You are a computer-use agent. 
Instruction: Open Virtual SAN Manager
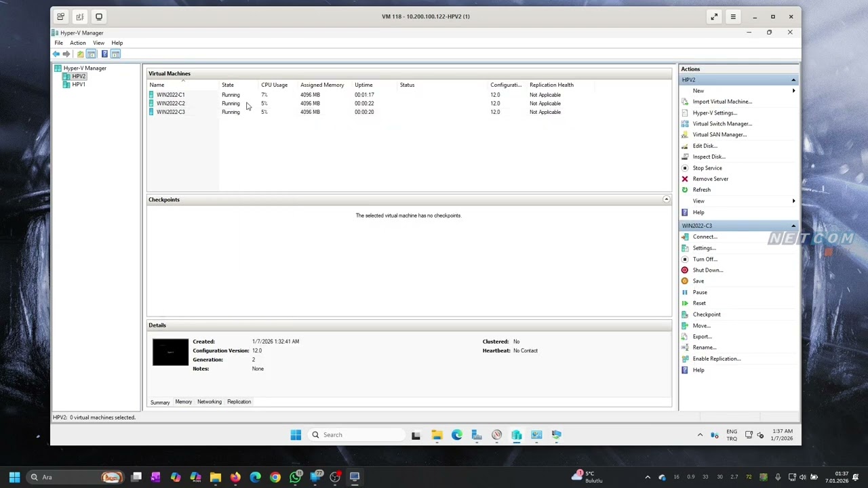719,134
